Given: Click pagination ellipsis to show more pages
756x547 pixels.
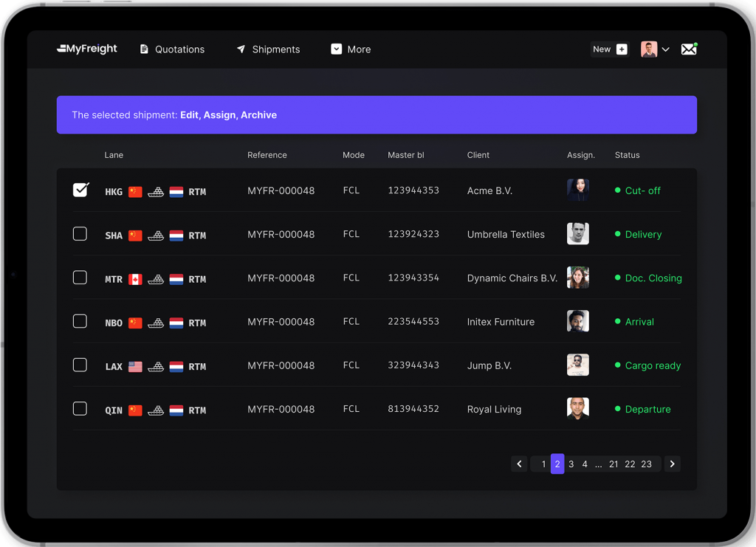Looking at the screenshot, I should tap(599, 464).
